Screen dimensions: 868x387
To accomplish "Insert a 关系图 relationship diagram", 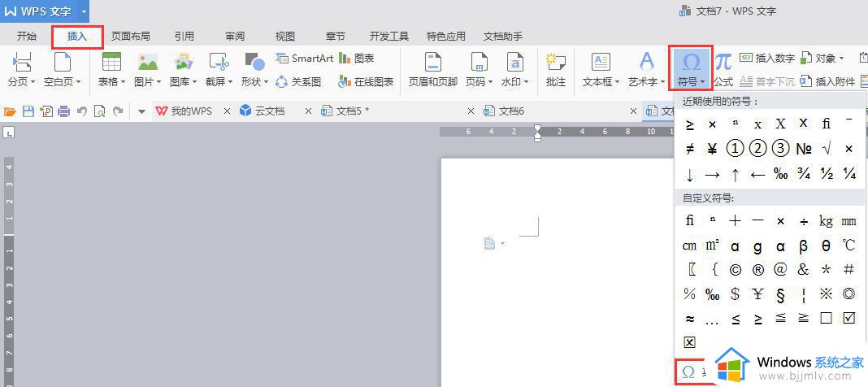I will [299, 82].
